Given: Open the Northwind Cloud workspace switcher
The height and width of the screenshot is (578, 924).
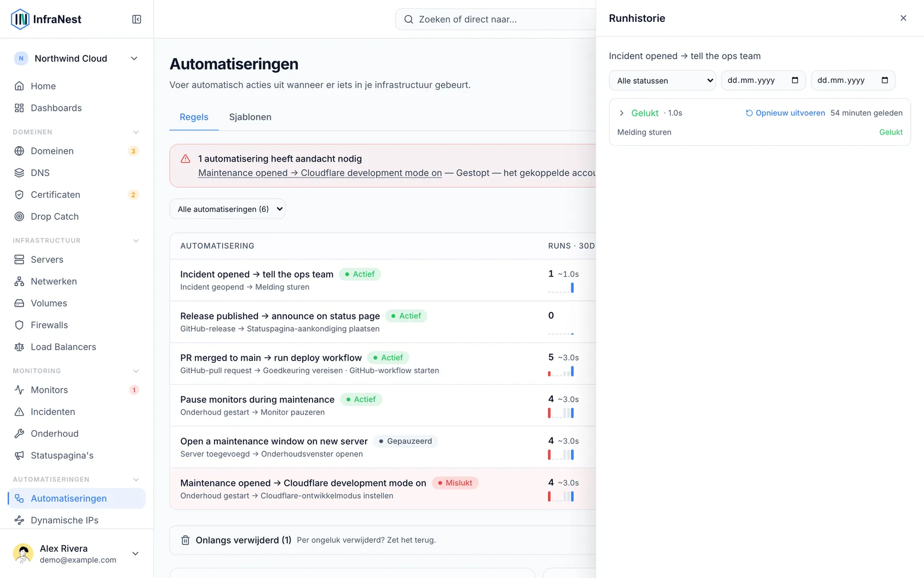Looking at the screenshot, I should 77,59.
